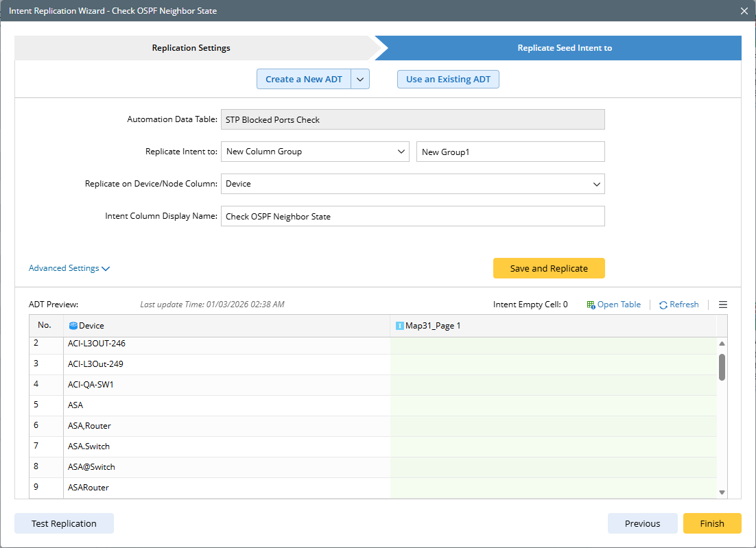
Task: Close the Intent Replication Wizard dialog
Action: point(744,11)
